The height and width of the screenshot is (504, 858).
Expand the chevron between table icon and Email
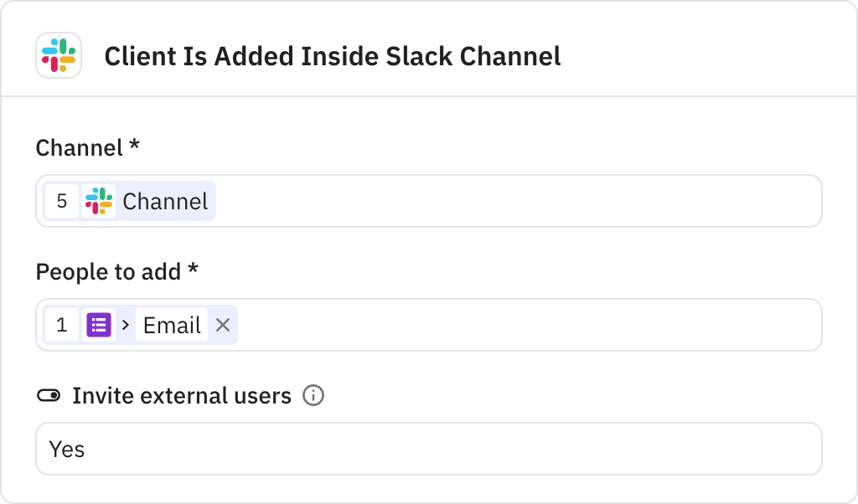(x=127, y=325)
